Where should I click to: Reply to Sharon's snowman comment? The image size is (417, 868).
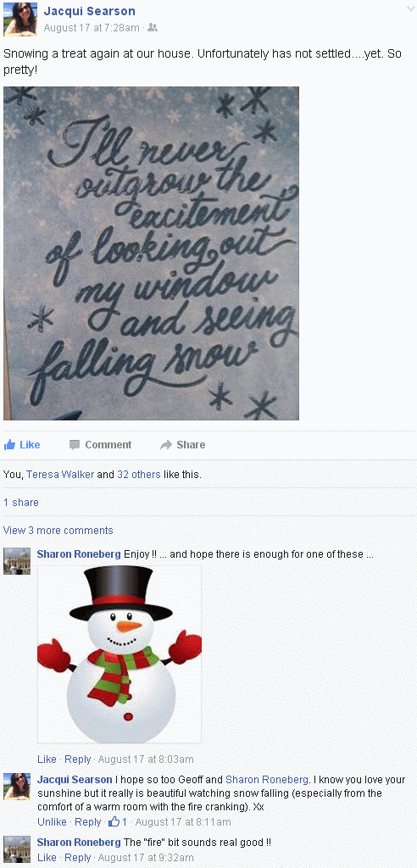tap(77, 759)
